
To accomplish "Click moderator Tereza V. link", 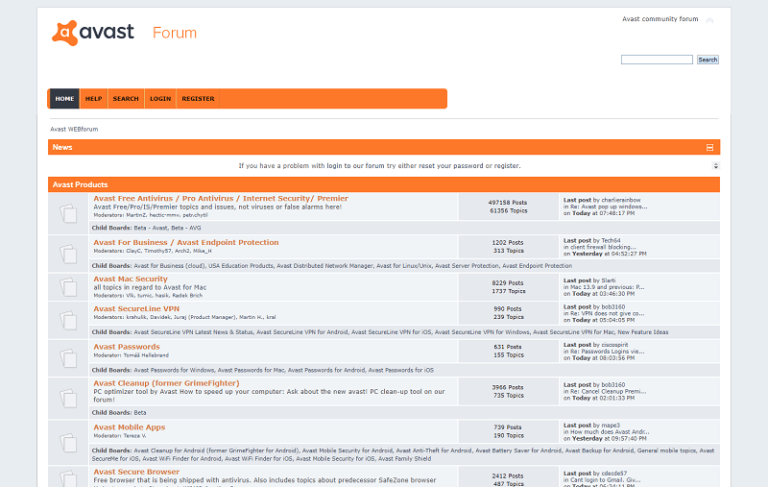I will (134, 436).
